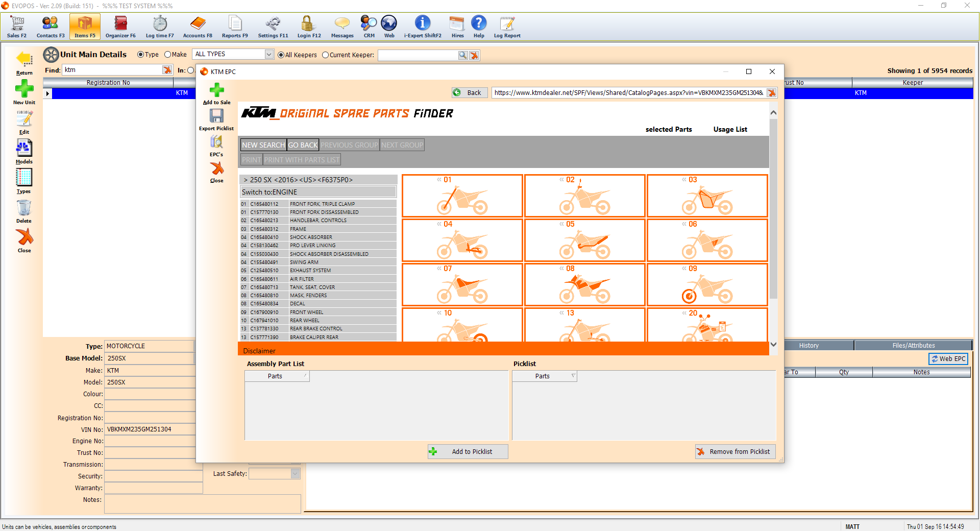The image size is (980, 531).
Task: Click Remove from Picklist button
Action: [736, 452]
